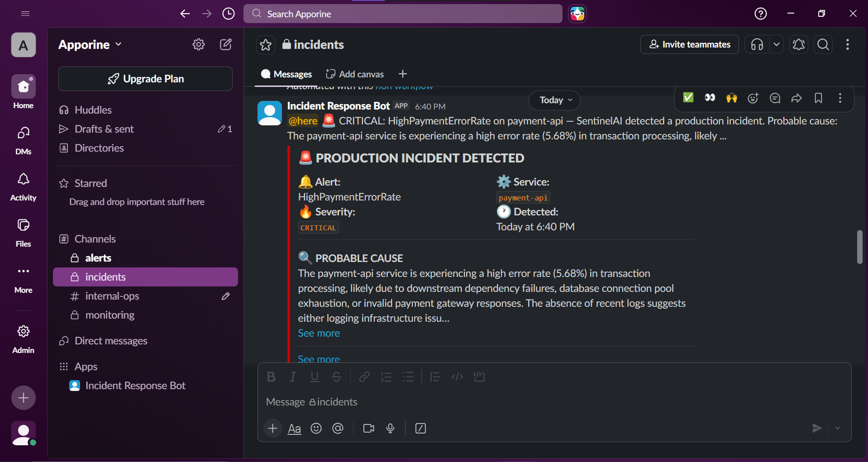868x462 pixels.
Task: Expand See more under Probable Cause
Action: click(319, 333)
